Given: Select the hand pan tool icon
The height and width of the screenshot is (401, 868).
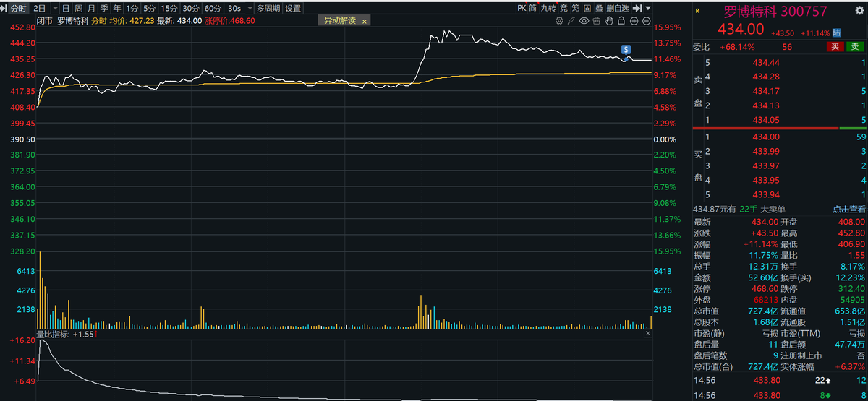Looking at the screenshot, I should pos(609,21).
